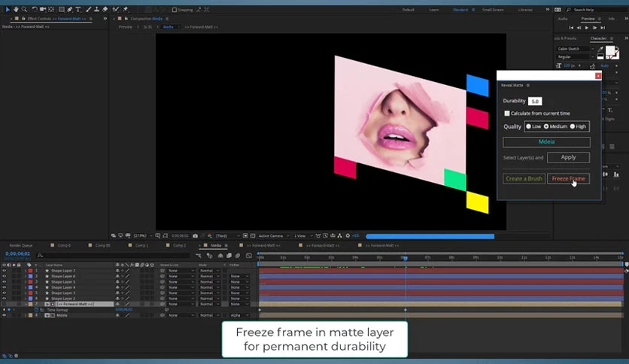Go to last frame in Preview panel
Viewport: 629px width, 364px height.
[x=603, y=28]
